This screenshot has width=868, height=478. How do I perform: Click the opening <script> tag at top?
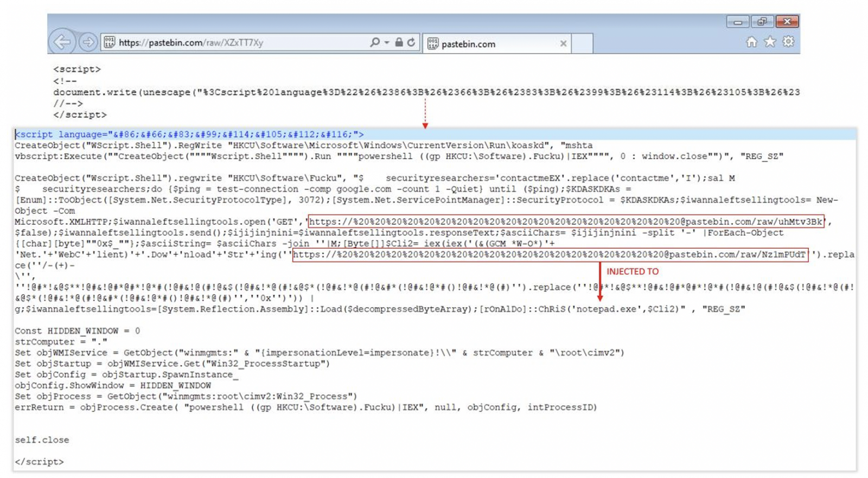click(77, 69)
